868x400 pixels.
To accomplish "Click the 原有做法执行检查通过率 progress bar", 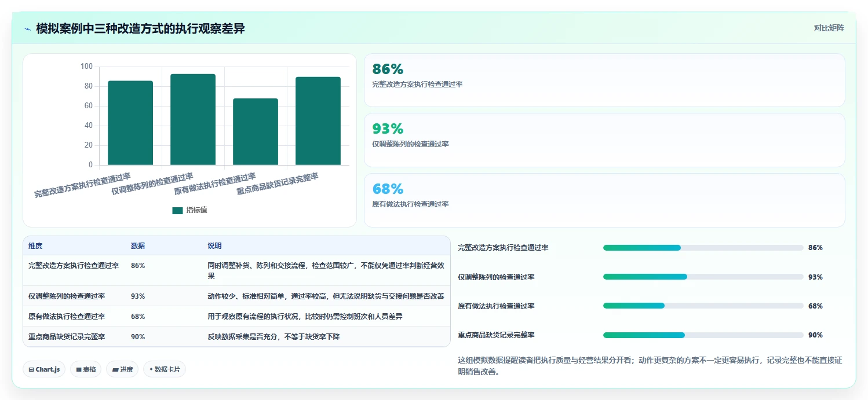I will pyautogui.click(x=703, y=306).
